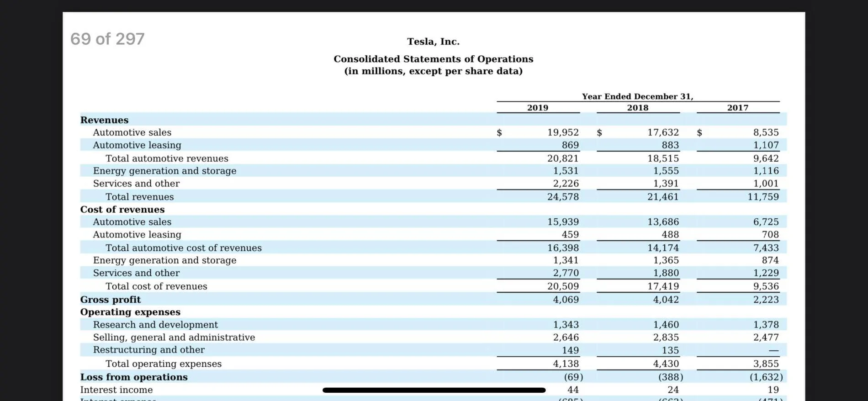The width and height of the screenshot is (868, 401).
Task: Click the 6,725 cost value for 2017
Action: point(766,222)
